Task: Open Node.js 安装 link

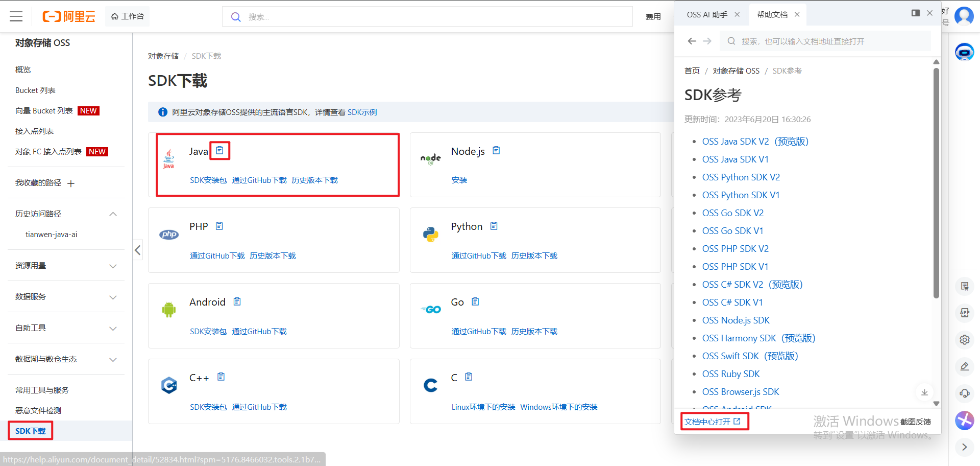Action: pyautogui.click(x=459, y=180)
